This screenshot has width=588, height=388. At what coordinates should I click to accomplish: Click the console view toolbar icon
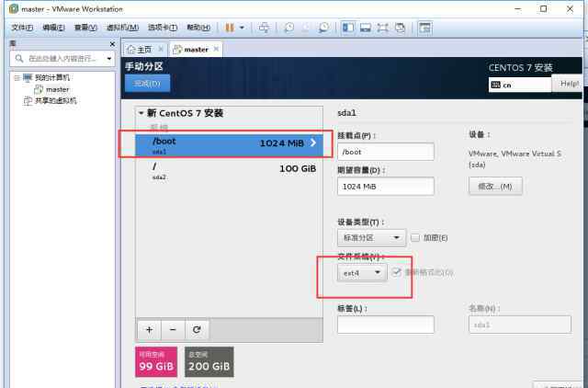tap(366, 28)
